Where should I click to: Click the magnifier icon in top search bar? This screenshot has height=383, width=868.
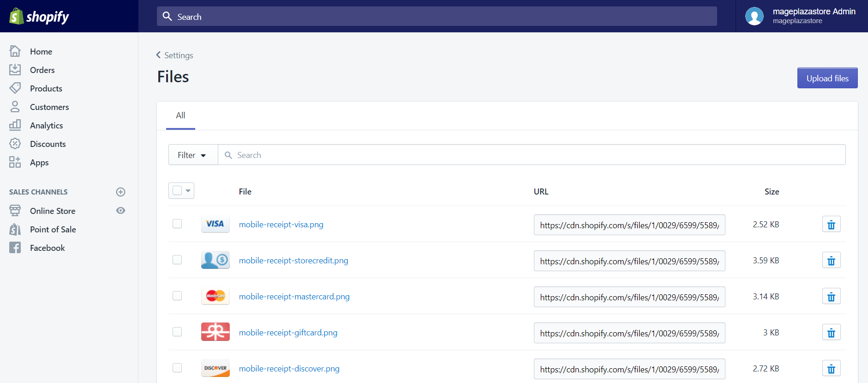168,16
